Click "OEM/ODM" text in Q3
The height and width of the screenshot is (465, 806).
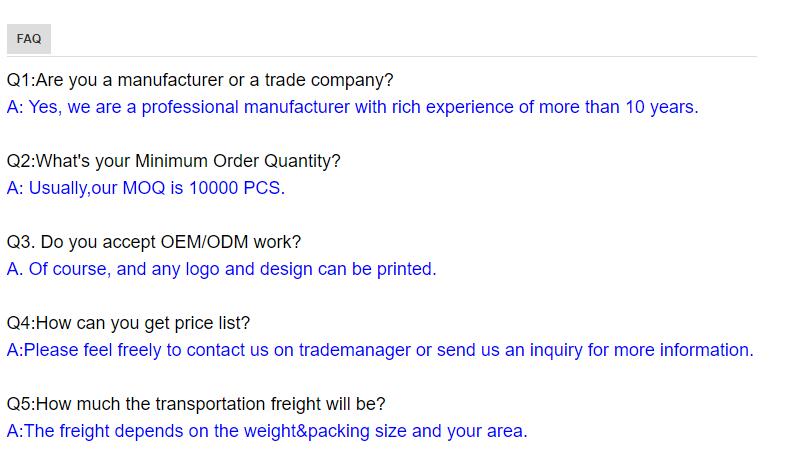click(205, 242)
